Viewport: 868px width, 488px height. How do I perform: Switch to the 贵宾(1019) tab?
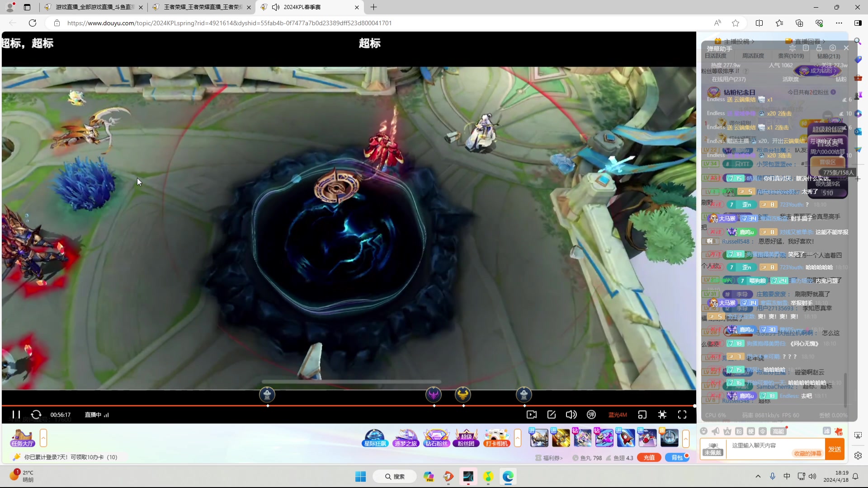pyautogui.click(x=791, y=56)
